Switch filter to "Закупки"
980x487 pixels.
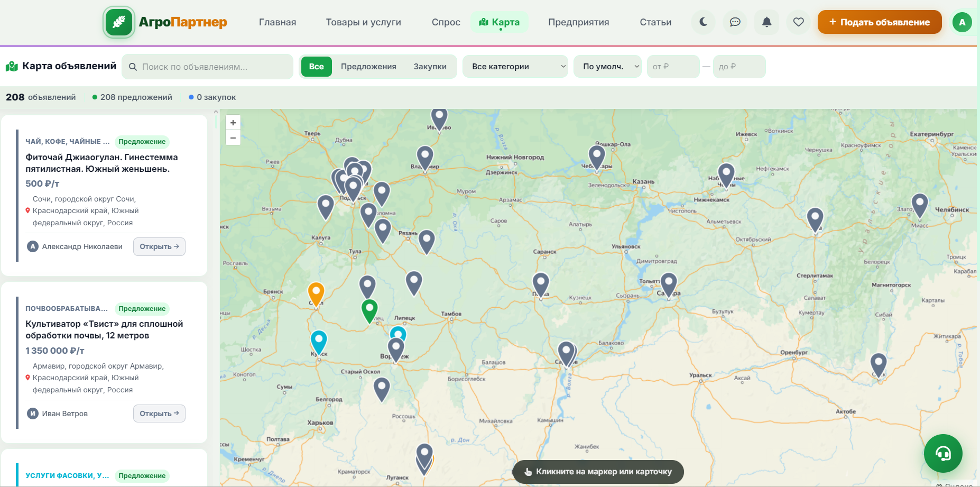pyautogui.click(x=430, y=67)
